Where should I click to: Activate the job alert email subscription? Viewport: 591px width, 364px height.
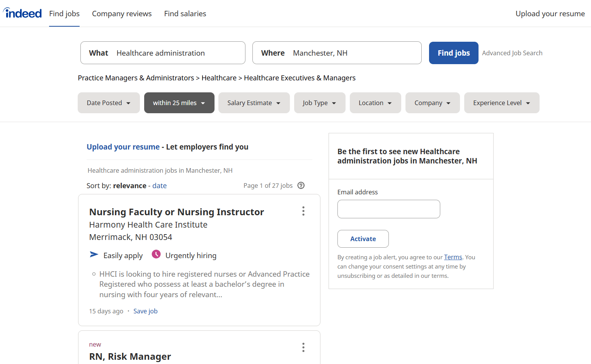click(363, 239)
